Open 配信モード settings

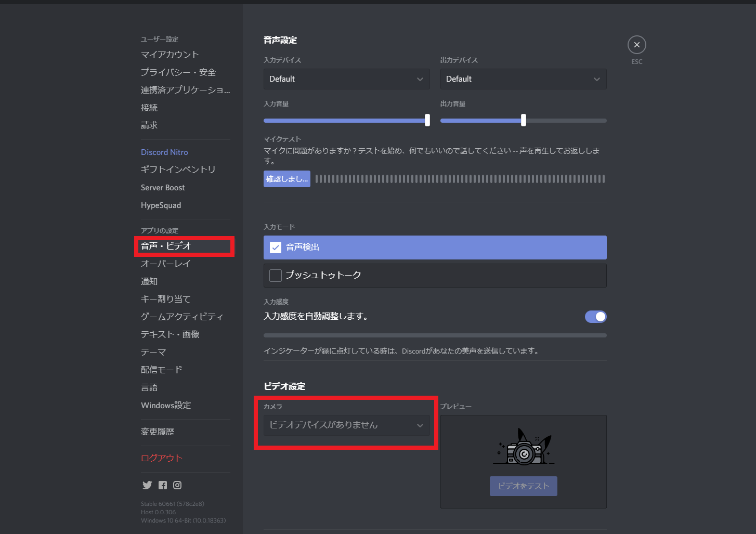(162, 370)
